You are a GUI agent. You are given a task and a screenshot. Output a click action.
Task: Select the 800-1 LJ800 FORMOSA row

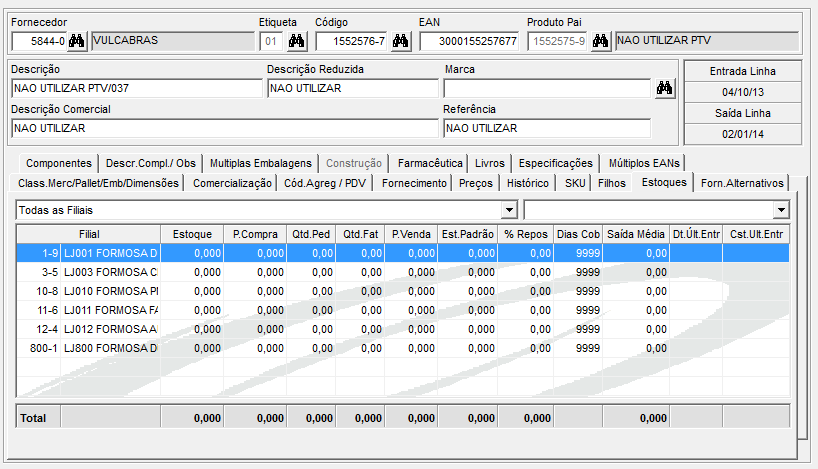(x=110, y=348)
